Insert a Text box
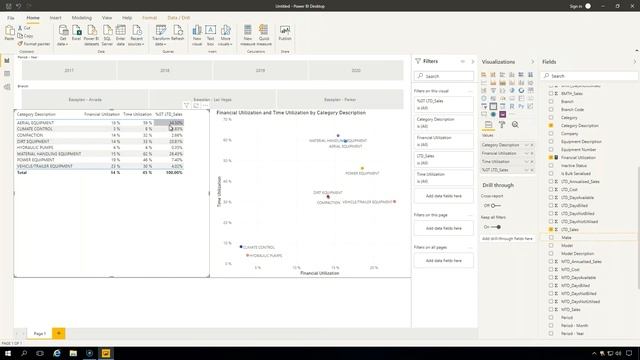Screen dimensions: 640x360 pos(211,35)
